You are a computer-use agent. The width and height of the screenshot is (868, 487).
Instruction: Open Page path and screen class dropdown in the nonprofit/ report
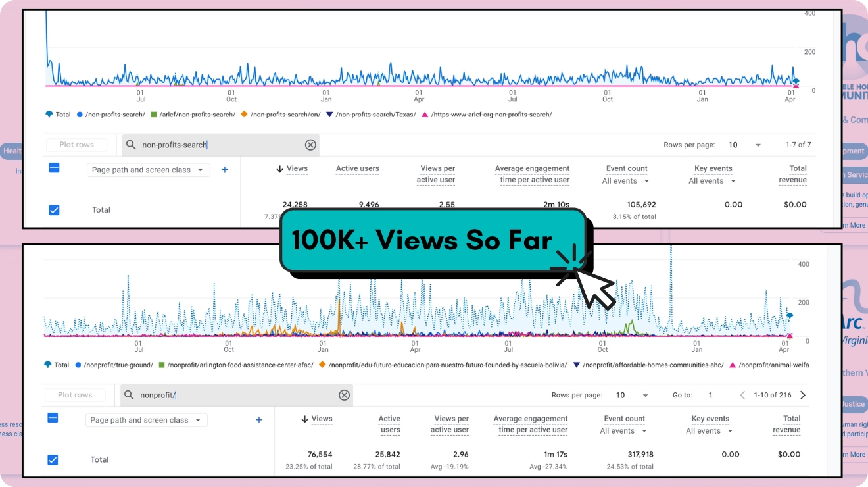point(147,420)
